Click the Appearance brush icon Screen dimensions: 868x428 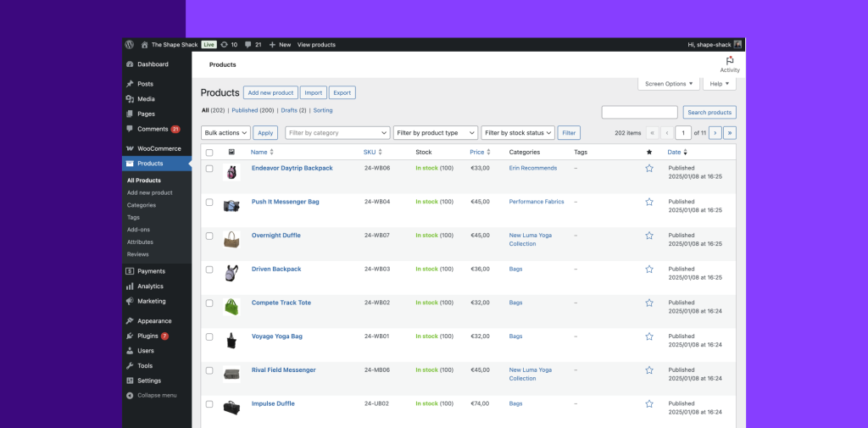pos(130,321)
